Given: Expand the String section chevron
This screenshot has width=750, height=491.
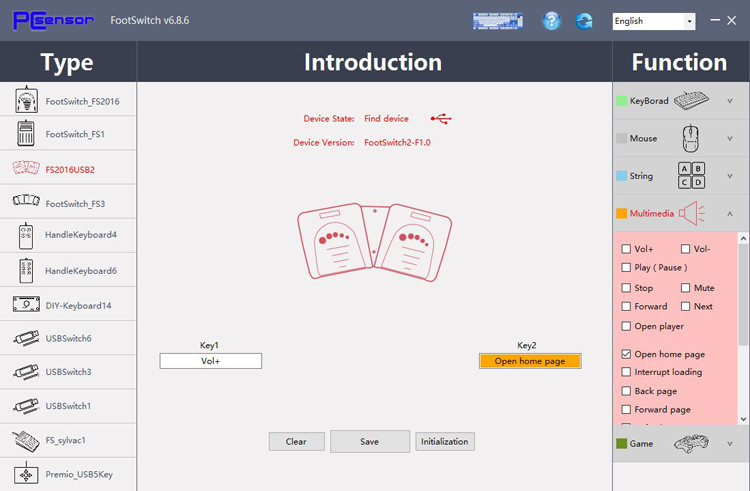Looking at the screenshot, I should (730, 176).
